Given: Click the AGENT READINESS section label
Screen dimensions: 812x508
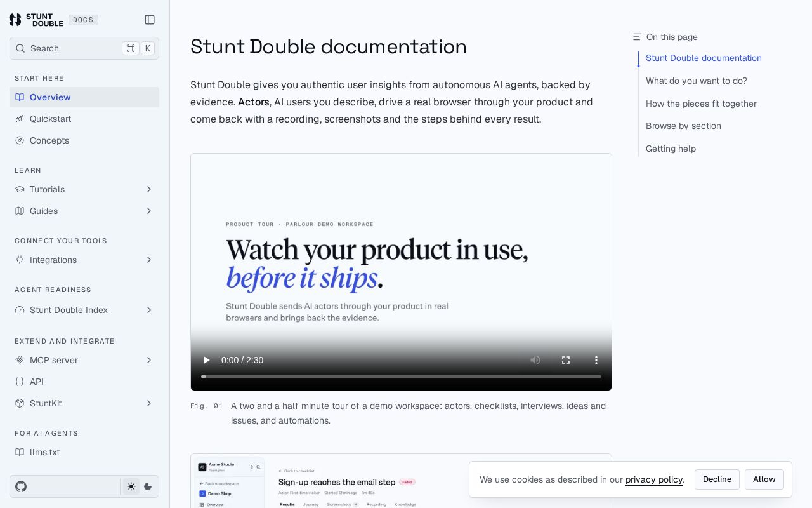Looking at the screenshot, I should [53, 290].
